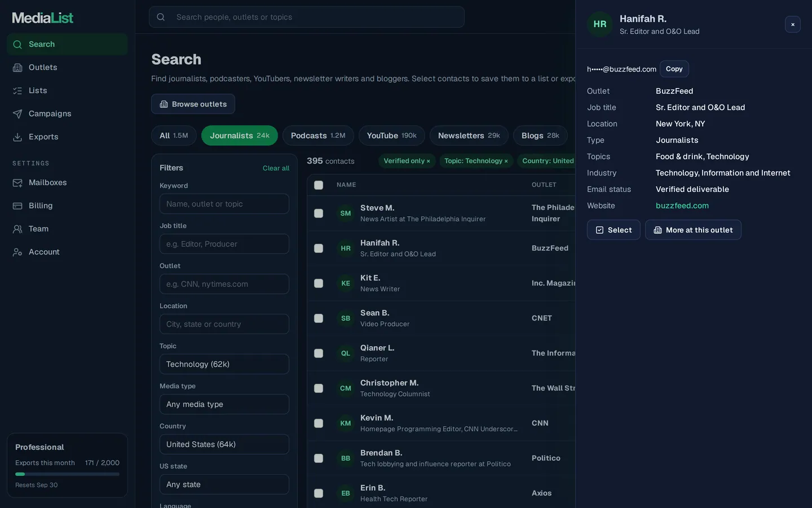Click the exports usage progress bar
The image size is (812, 508).
click(x=67, y=474)
